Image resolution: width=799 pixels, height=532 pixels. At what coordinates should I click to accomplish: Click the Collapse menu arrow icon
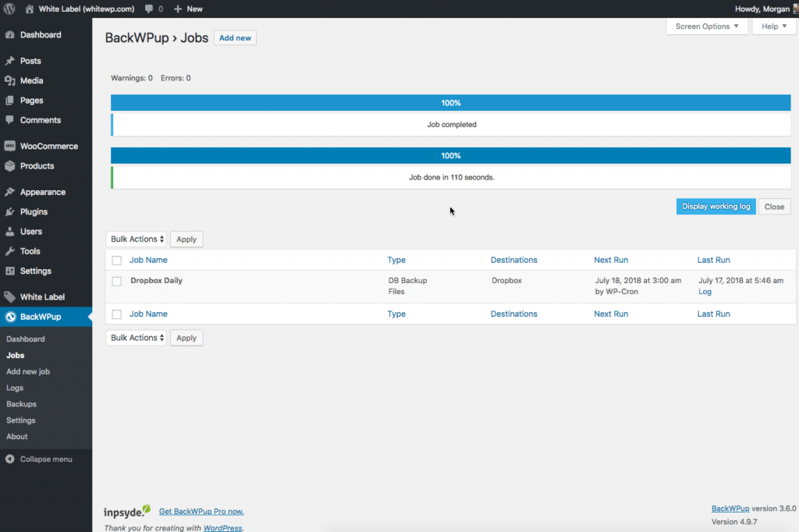[x=9, y=459]
